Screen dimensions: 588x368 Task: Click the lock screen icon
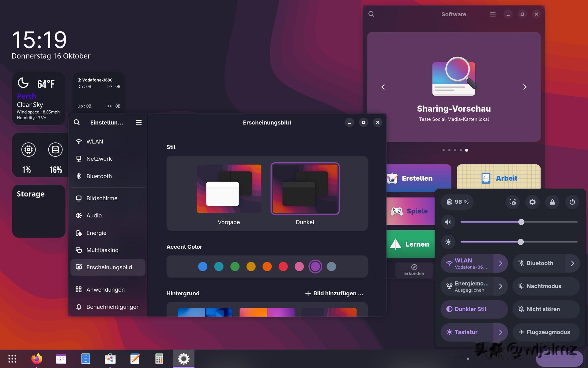[x=552, y=202]
